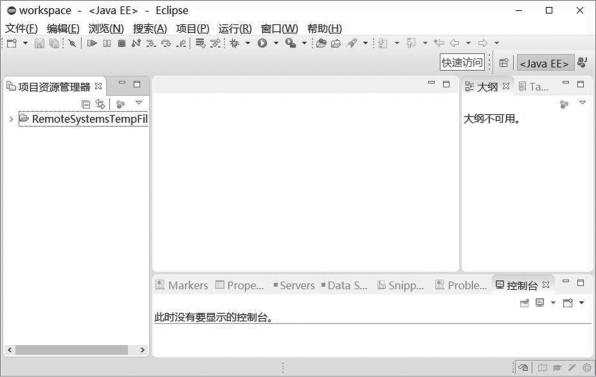Image resolution: width=596 pixels, height=377 pixels.
Task: Open the New wizard dropdown arrow
Action: tap(25, 43)
